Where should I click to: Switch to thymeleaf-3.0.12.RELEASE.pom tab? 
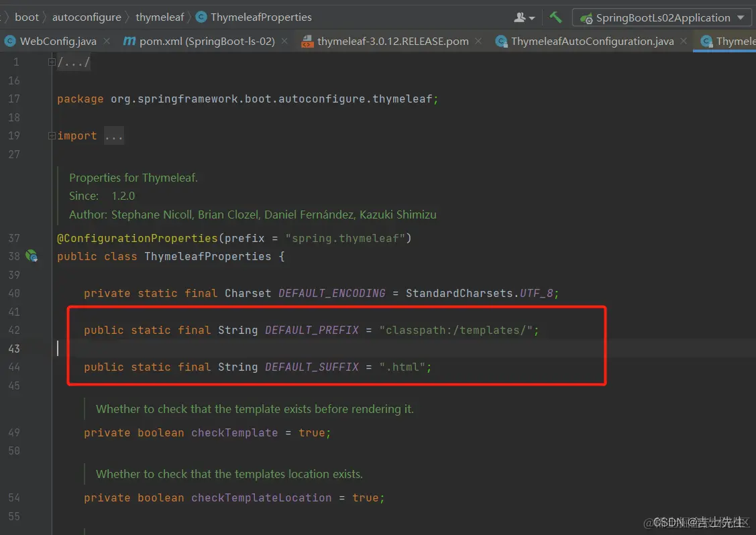pos(392,42)
